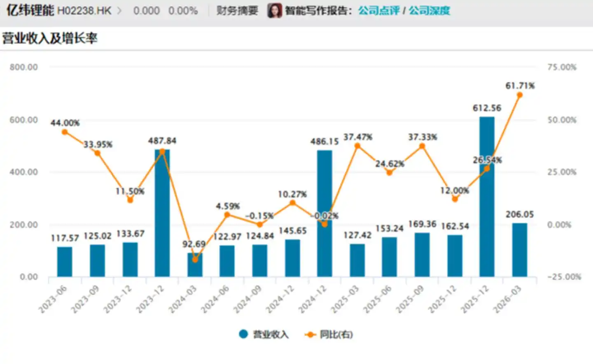Click the 44.00% growth data point
This screenshot has height=364, width=593.
65,132
